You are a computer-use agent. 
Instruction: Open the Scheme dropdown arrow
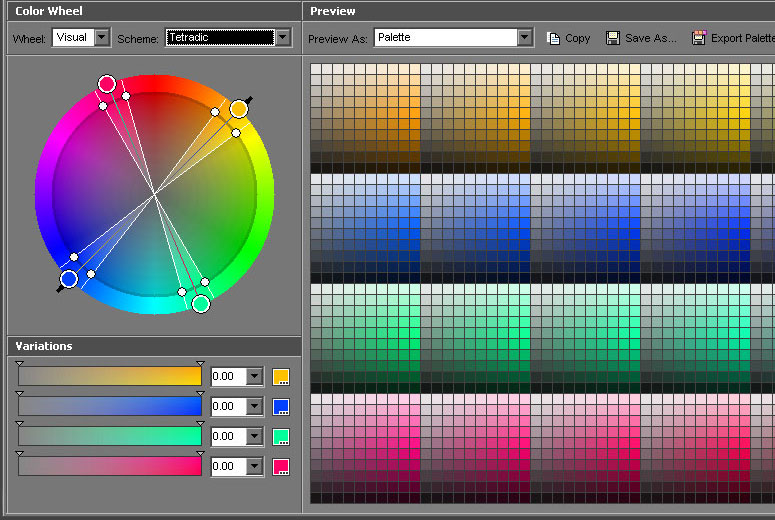pos(283,37)
